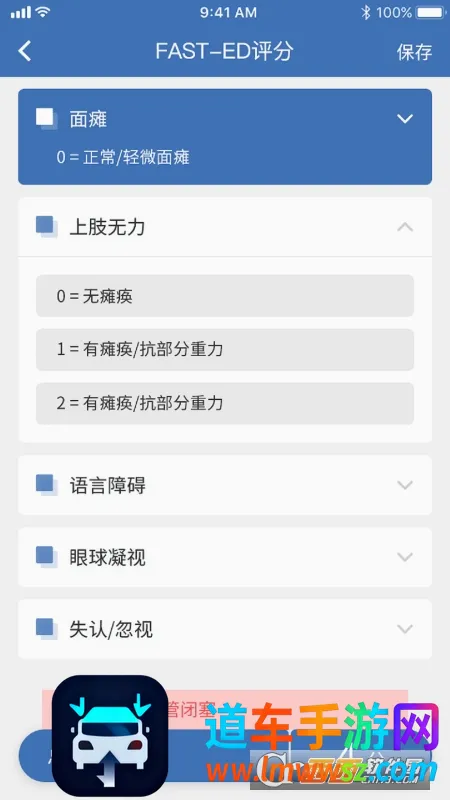The image size is (450, 800).
Task: Click the 失认/忽视 square icon
Action: pos(46,629)
